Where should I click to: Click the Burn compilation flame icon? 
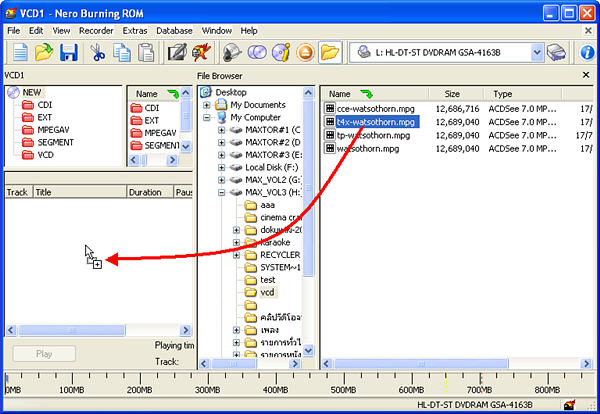pos(202,52)
